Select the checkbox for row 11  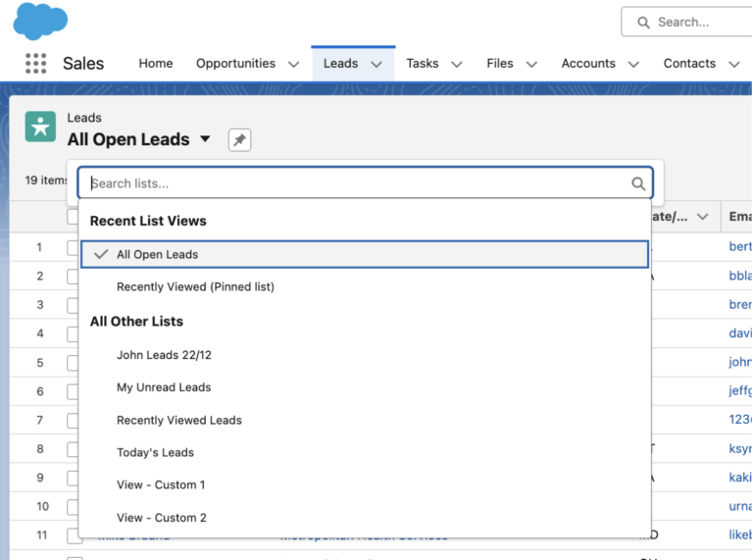[74, 535]
